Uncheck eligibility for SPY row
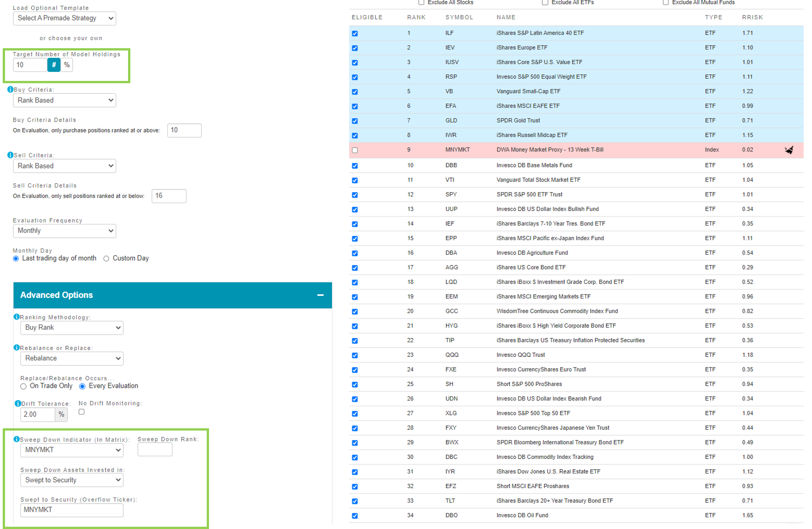The width and height of the screenshot is (812, 529). pos(355,195)
